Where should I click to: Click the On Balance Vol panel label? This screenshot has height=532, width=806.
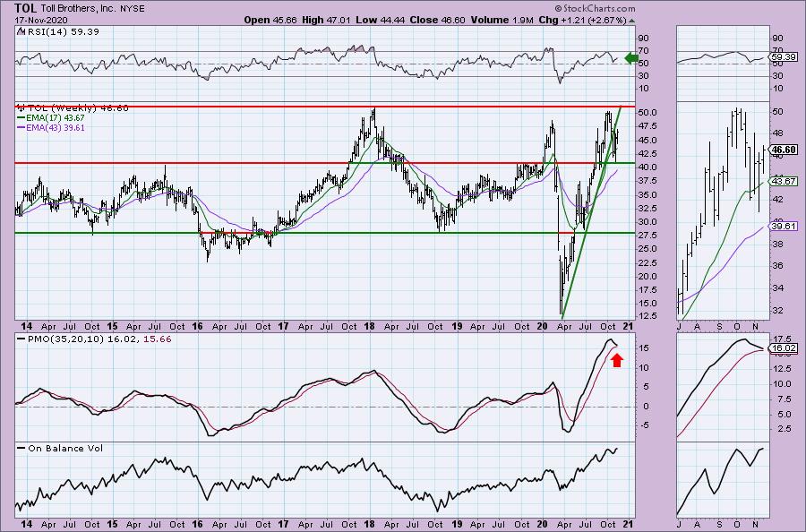click(65, 448)
